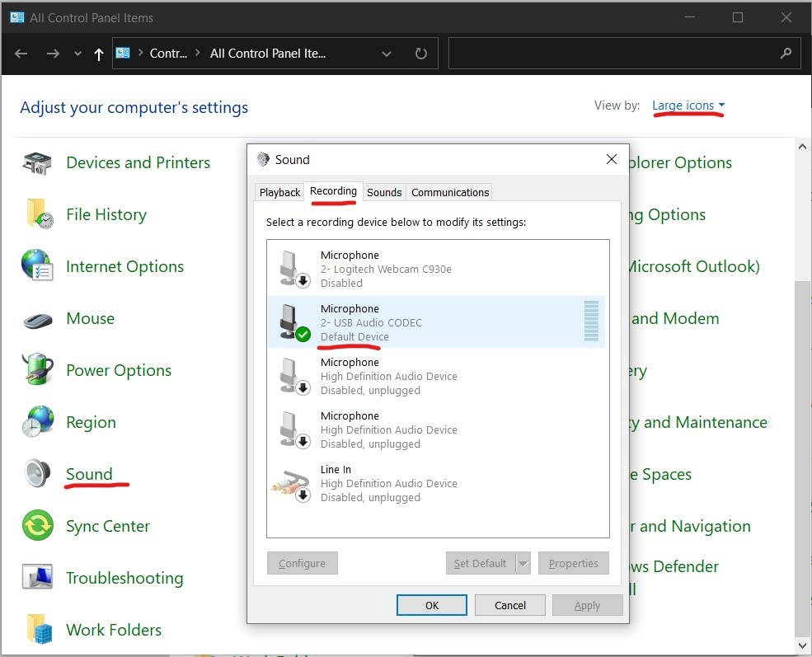Click the Control Panel search box
Image resolution: width=812 pixels, height=657 pixels.
614,54
